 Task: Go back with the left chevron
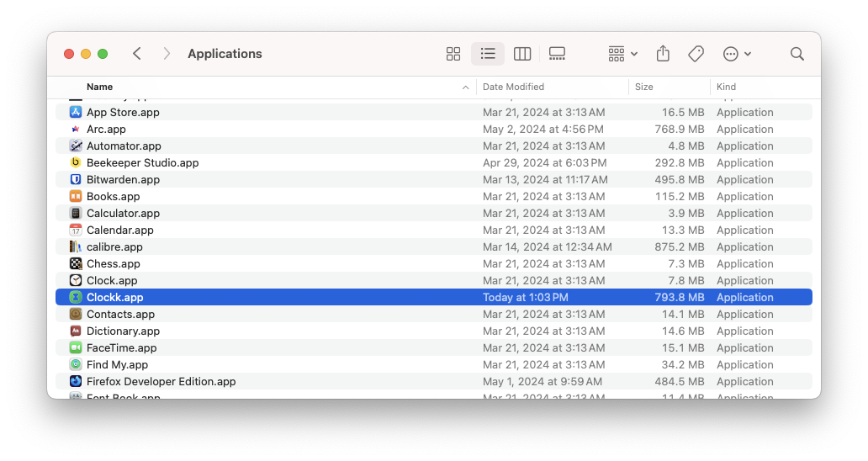point(137,54)
